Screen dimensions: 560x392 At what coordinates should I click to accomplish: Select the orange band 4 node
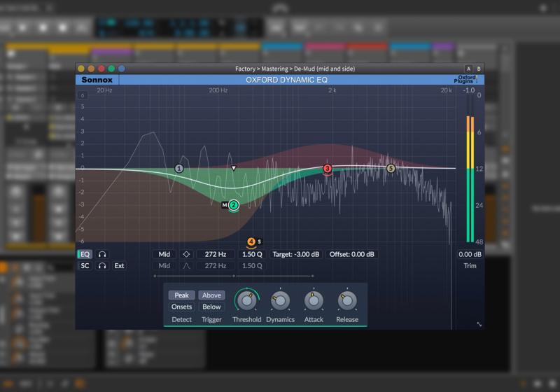point(251,242)
